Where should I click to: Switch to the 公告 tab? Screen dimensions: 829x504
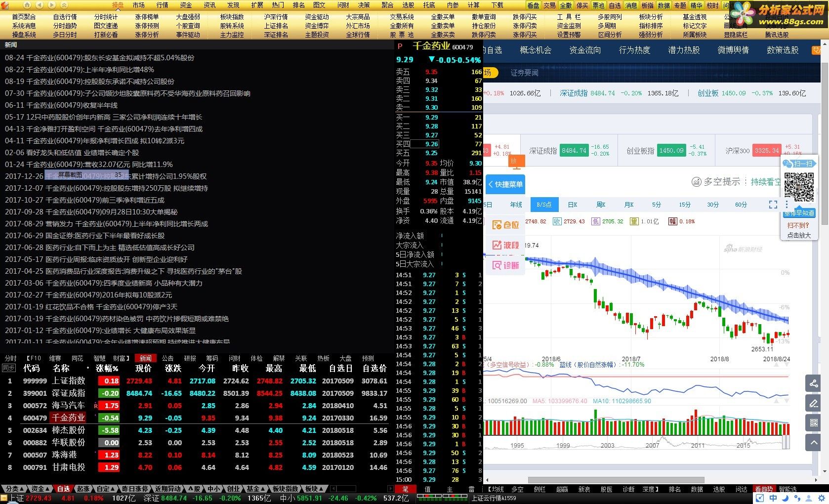click(168, 358)
